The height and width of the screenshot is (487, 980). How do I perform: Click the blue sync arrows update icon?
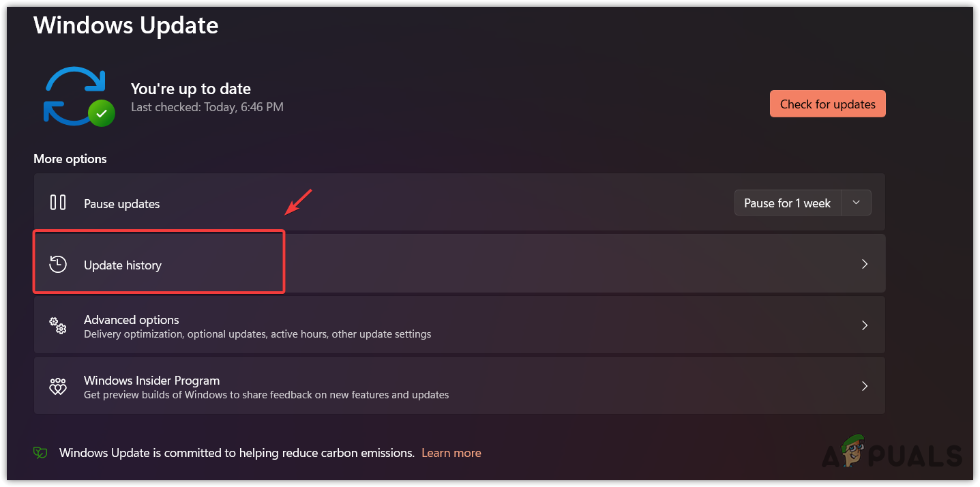click(x=73, y=95)
